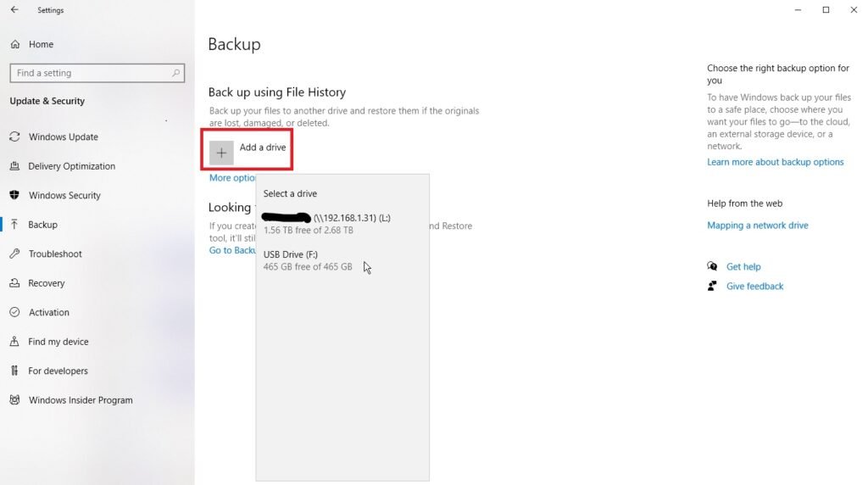The height and width of the screenshot is (485, 868).
Task: Maximize the Settings window
Action: (x=826, y=10)
